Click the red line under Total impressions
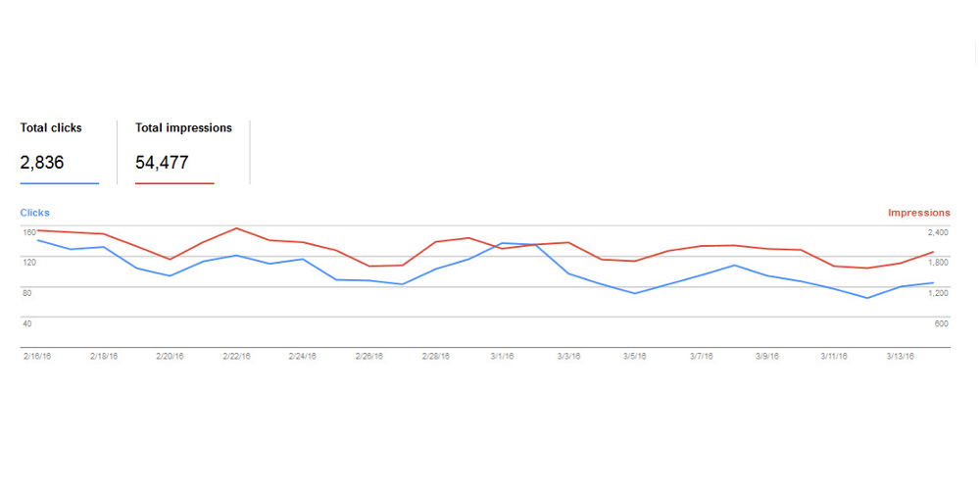The height and width of the screenshot is (490, 980). pyautogui.click(x=174, y=183)
